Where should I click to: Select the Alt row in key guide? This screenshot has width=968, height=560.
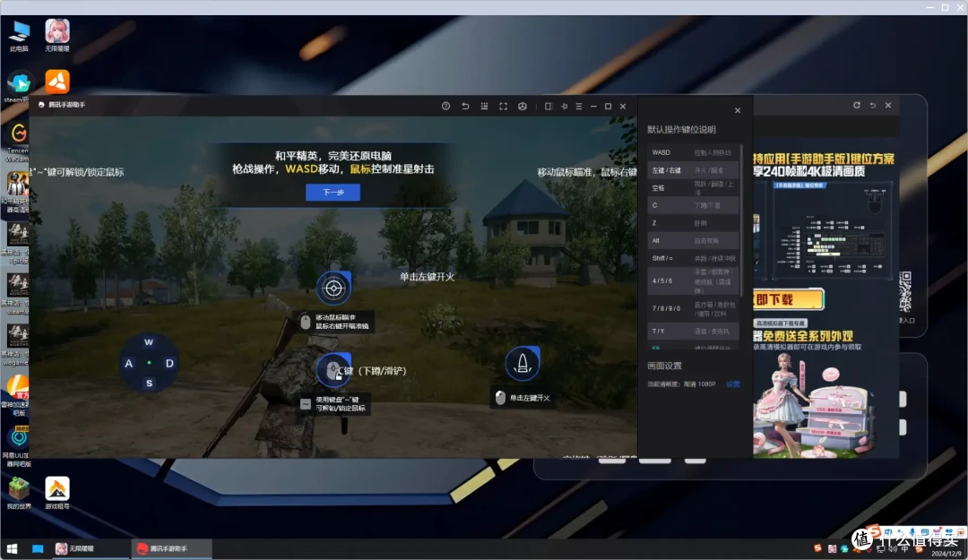click(692, 241)
